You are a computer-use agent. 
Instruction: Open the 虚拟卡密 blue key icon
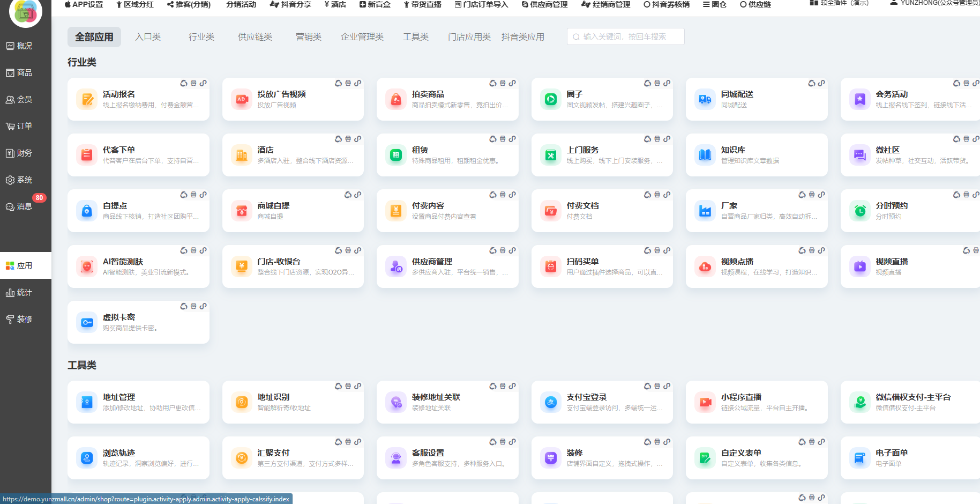87,322
